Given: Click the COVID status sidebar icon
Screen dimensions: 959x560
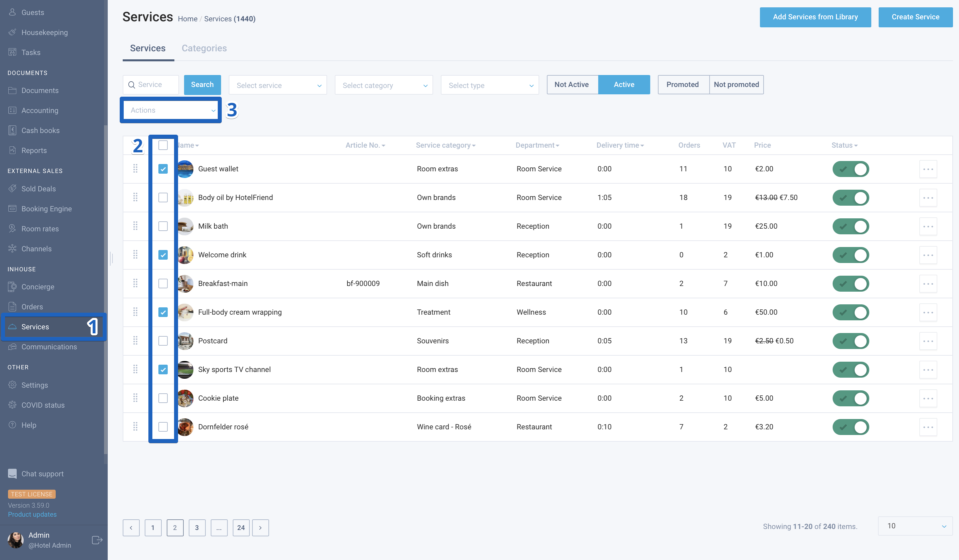Looking at the screenshot, I should [x=12, y=405].
